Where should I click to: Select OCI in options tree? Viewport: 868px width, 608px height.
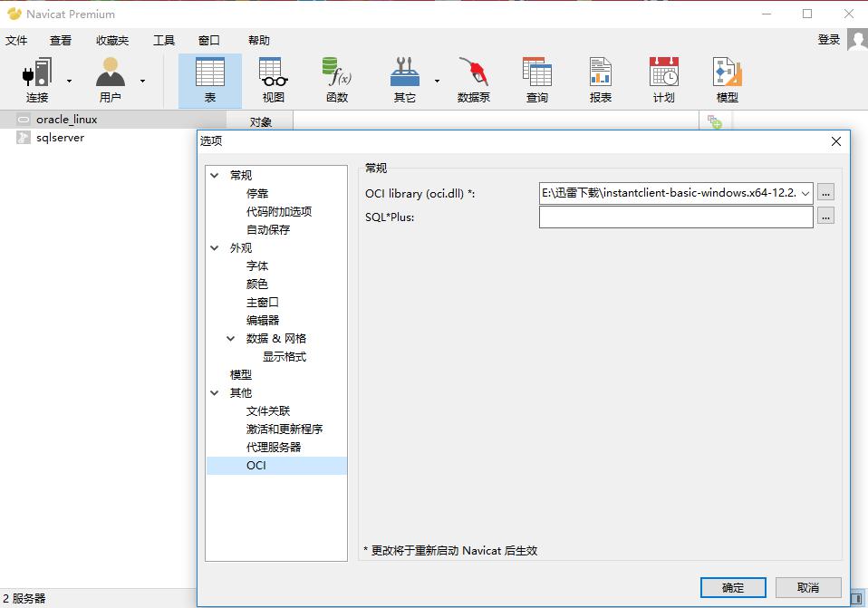coord(276,465)
